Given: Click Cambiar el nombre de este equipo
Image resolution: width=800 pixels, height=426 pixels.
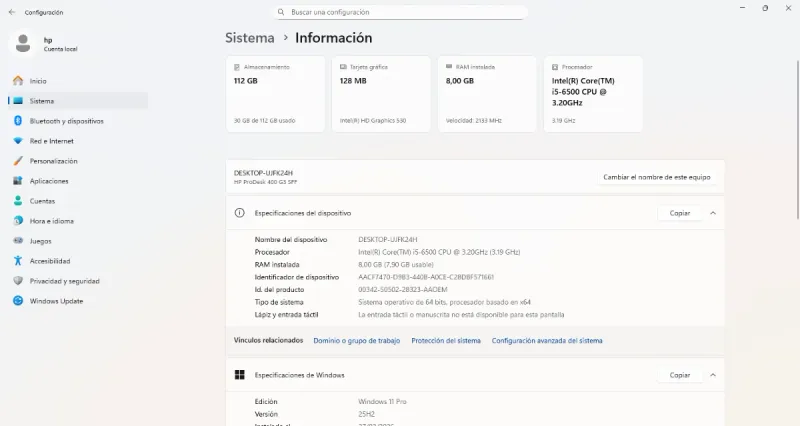Looking at the screenshot, I should pos(657,177).
